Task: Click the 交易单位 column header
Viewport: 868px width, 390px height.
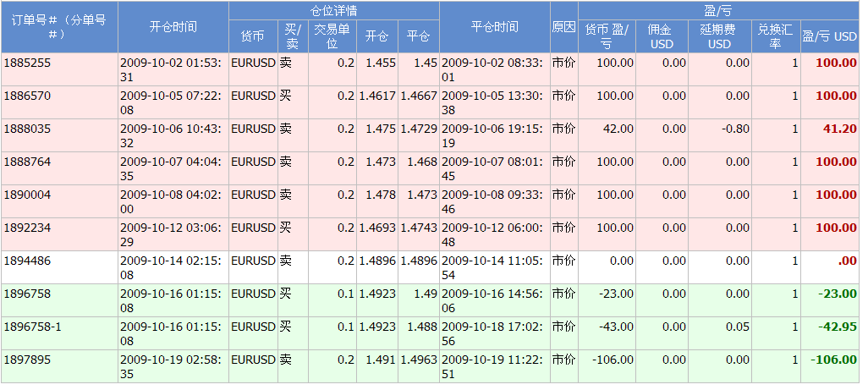Action: point(332,37)
